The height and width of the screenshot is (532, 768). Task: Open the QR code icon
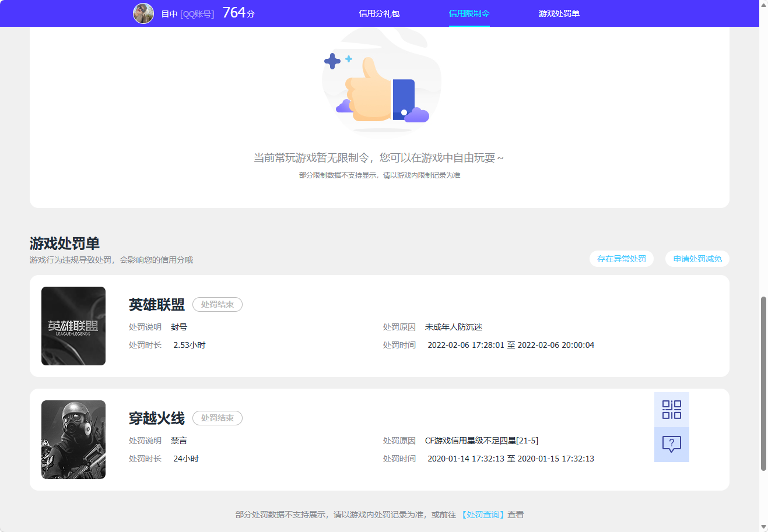(x=672, y=410)
